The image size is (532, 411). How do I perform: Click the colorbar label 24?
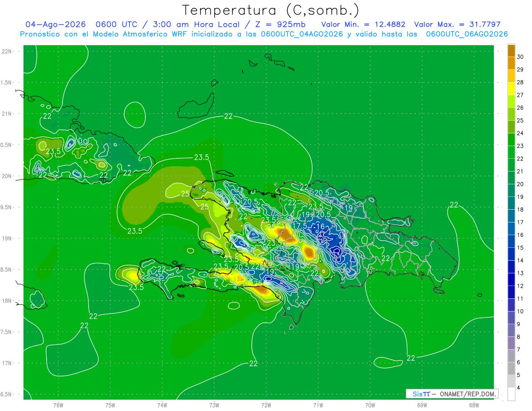(520, 133)
